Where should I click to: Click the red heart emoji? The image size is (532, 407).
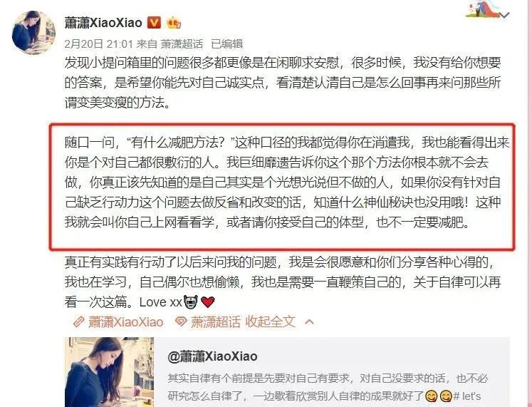208,302
